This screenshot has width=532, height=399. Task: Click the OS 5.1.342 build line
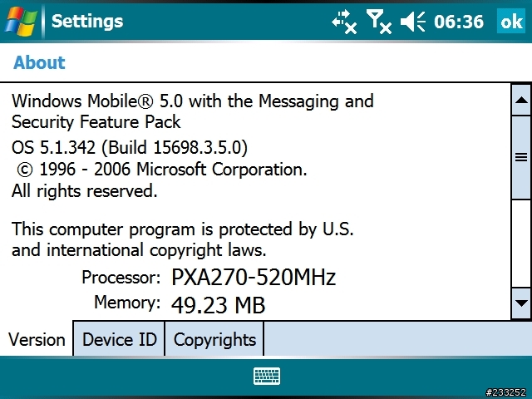pos(130,148)
